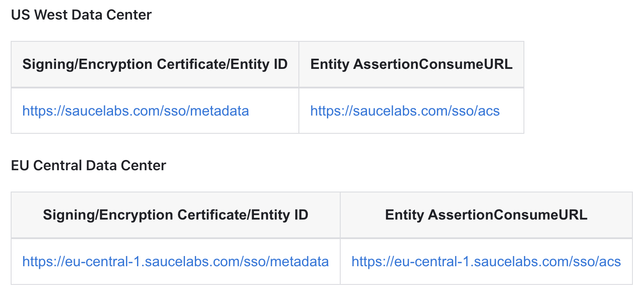Click "AssertionConsumeURL" word in the US West table header
This screenshot has height=296, width=644.
(x=433, y=64)
